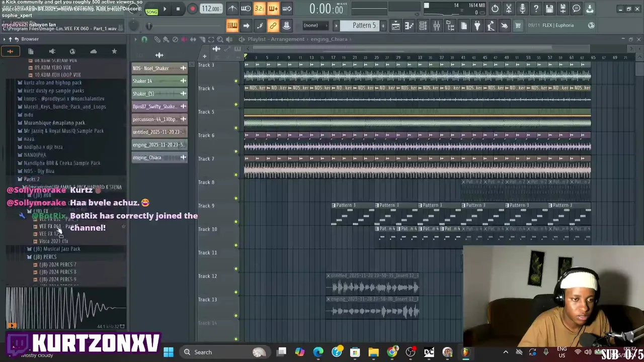This screenshot has height=362, width=644.
Task: Select Shaker 14 clip in picker
Action: pyautogui.click(x=159, y=81)
